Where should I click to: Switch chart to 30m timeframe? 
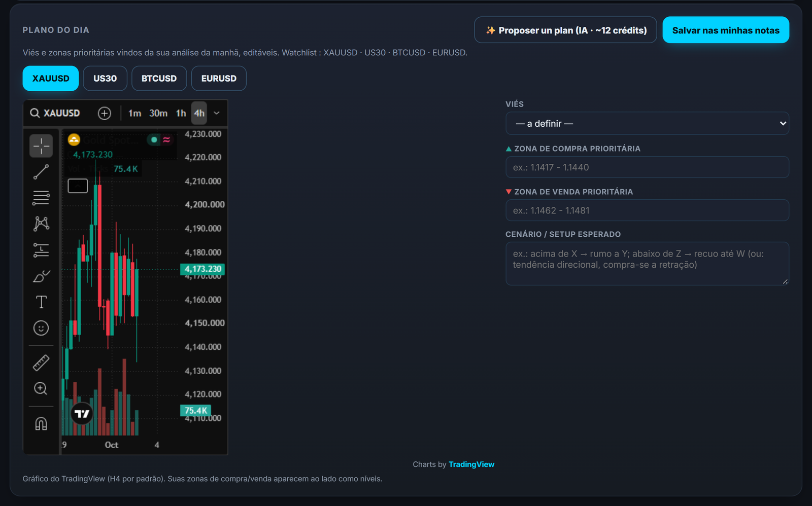tap(158, 113)
